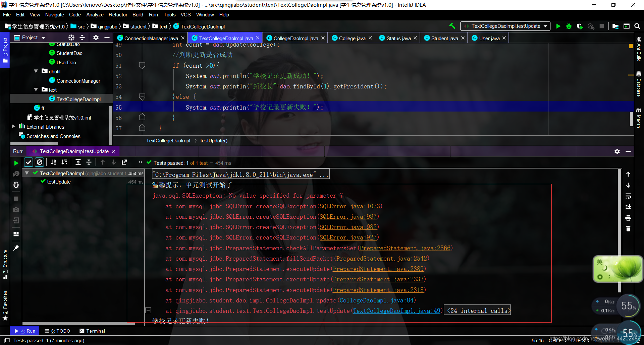The height and width of the screenshot is (345, 644).
Task: Start debugging with the bug icon
Action: coord(569,26)
